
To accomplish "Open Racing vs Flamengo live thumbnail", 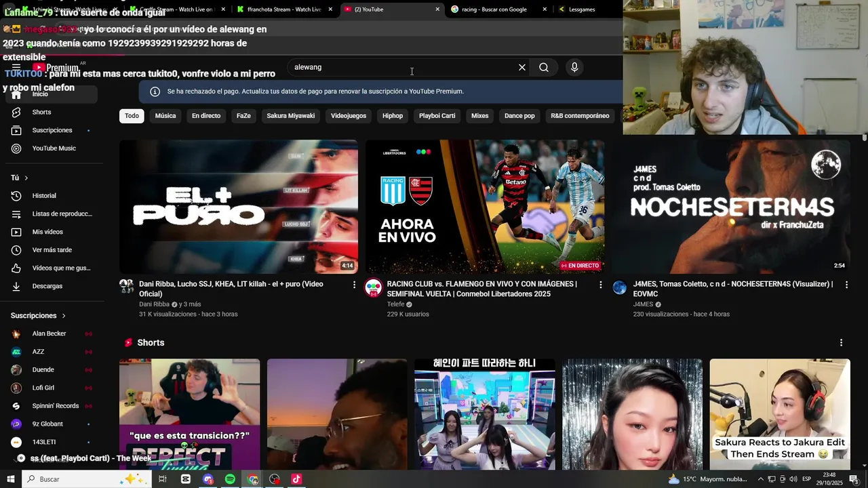I will point(485,207).
